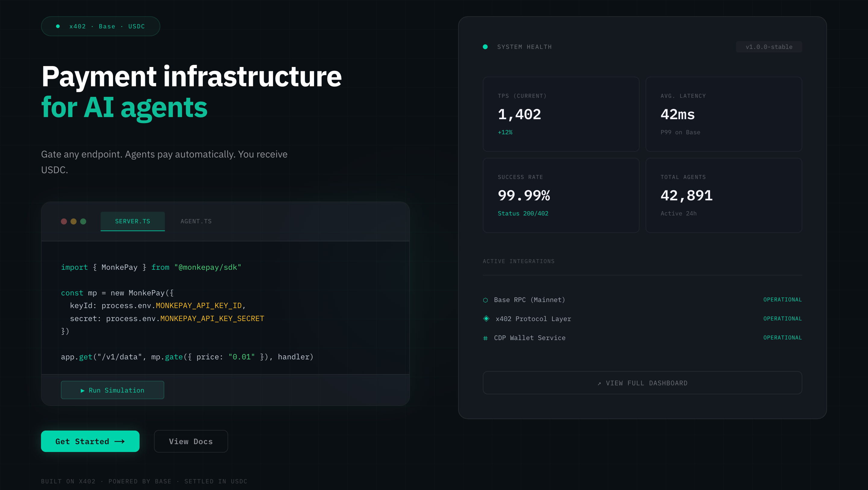Click the Get Started button
Screen dimensions: 868x490
[90, 441]
